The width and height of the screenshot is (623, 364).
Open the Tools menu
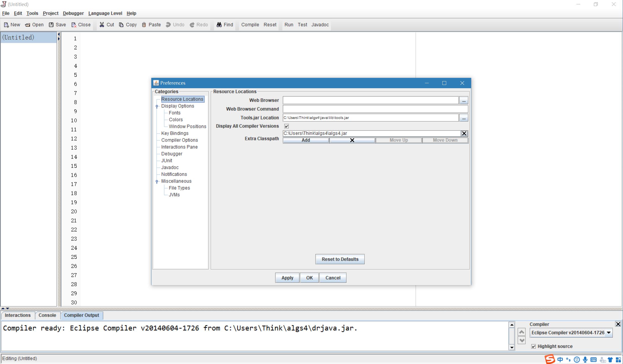(x=32, y=13)
